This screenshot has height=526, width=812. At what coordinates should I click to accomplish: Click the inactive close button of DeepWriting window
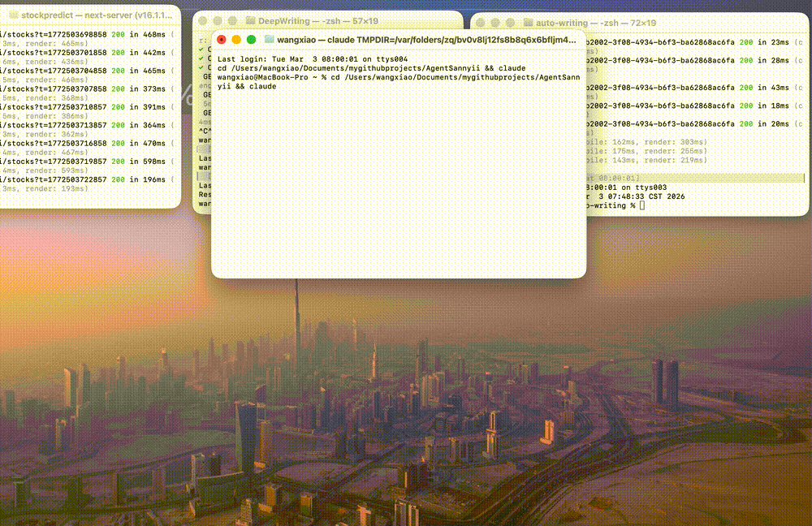click(x=203, y=21)
